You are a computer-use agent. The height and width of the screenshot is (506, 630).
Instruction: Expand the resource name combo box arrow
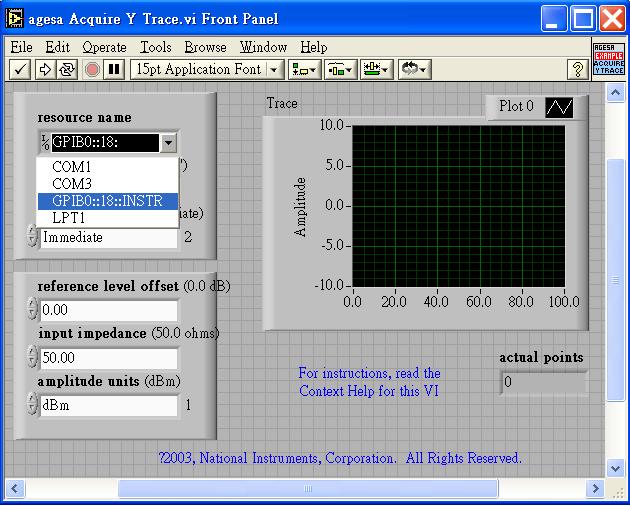[x=169, y=143]
